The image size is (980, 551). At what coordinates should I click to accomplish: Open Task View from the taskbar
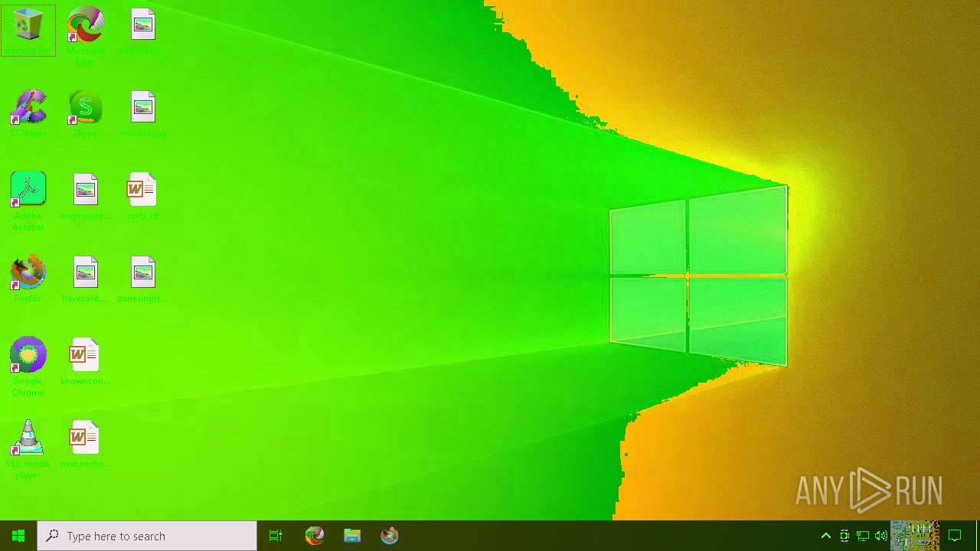tap(276, 536)
